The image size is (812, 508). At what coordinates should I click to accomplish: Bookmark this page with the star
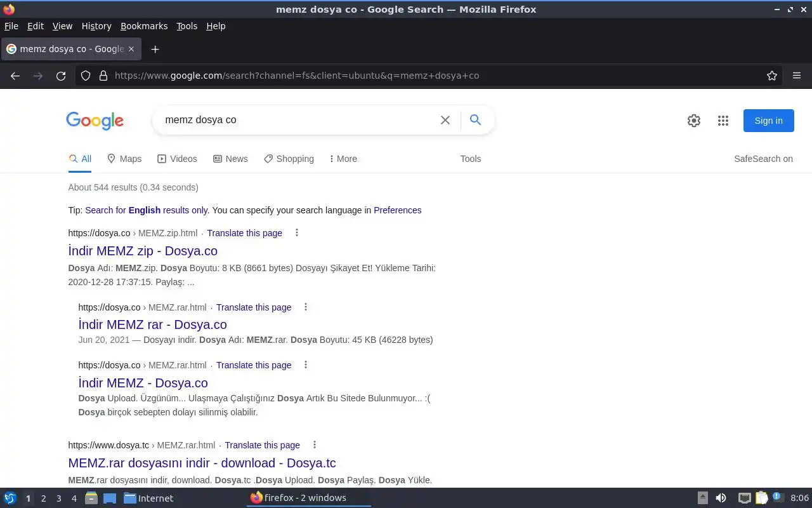click(772, 76)
